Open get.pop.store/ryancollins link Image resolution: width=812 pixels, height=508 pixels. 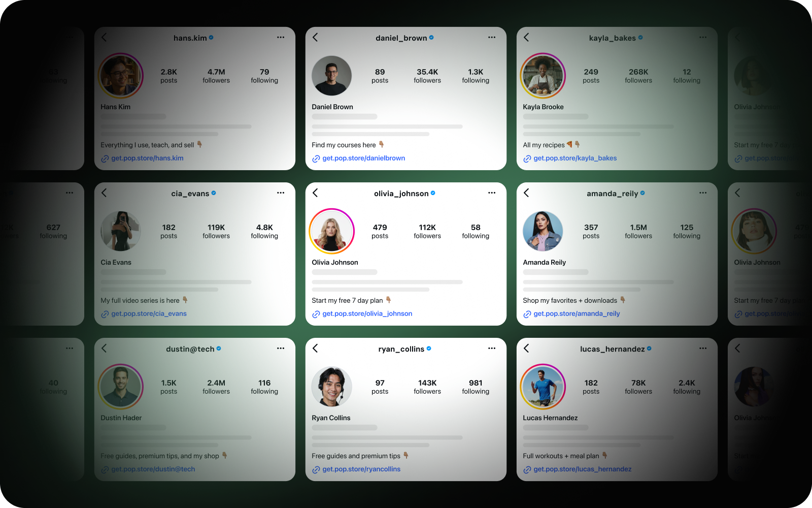361,469
